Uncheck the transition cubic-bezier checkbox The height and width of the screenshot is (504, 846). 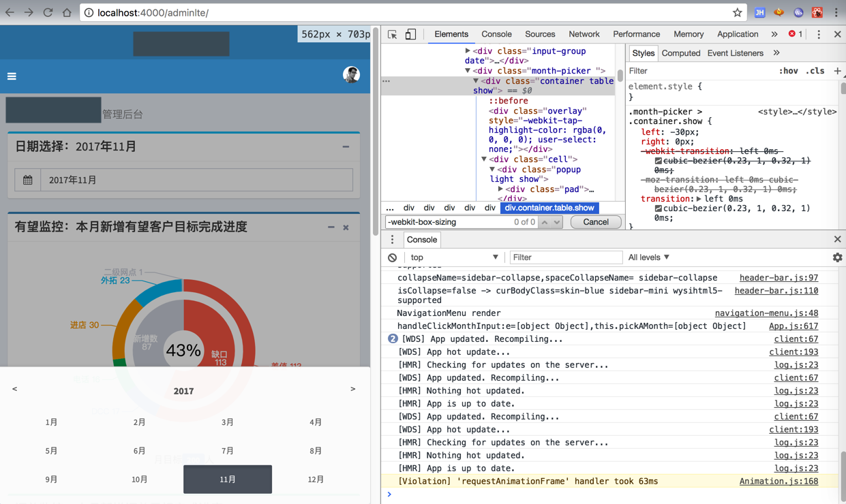pyautogui.click(x=659, y=209)
